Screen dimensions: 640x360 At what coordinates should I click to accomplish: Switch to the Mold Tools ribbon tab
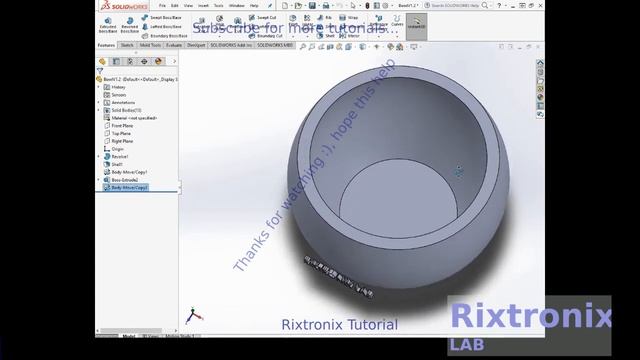150,45
